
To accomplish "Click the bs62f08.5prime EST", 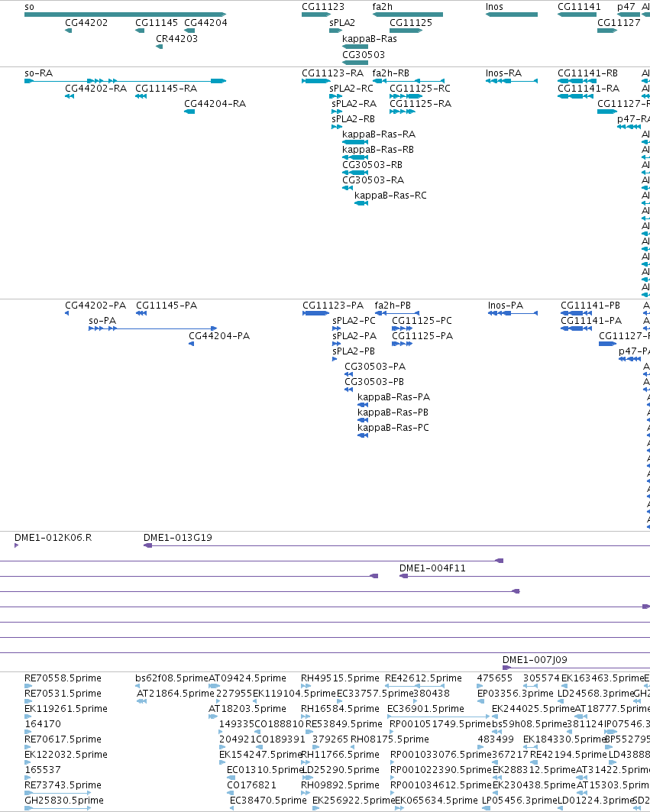I will coord(171,678).
